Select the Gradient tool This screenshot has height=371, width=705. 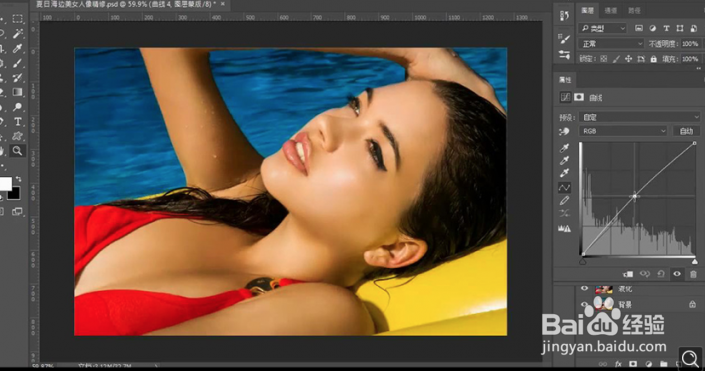click(18, 92)
